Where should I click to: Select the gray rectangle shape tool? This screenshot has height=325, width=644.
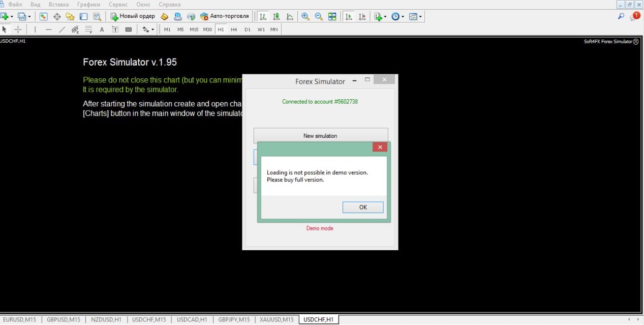pos(129,29)
